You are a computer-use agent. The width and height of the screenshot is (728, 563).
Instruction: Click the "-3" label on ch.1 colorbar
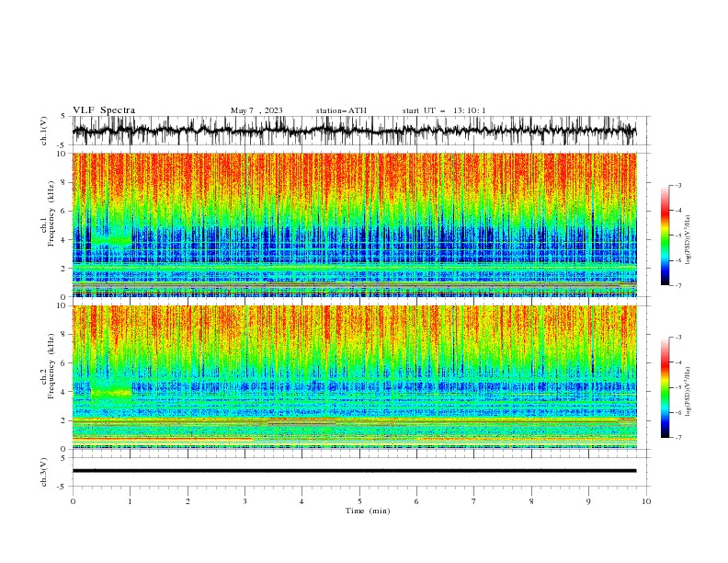click(677, 185)
